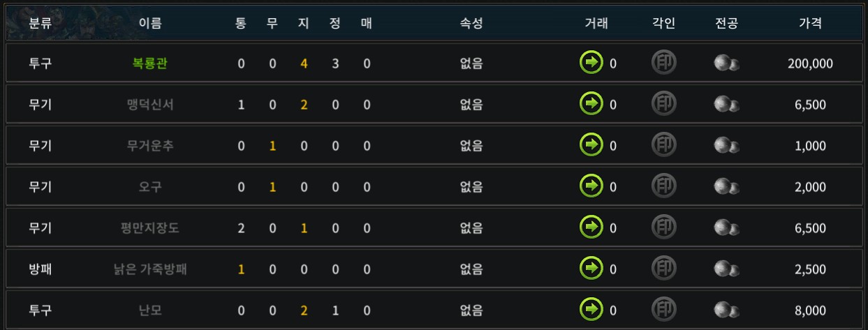Click the green trade arrow for 평만지장도
Viewport: 868px width, 330px height.
click(x=591, y=228)
